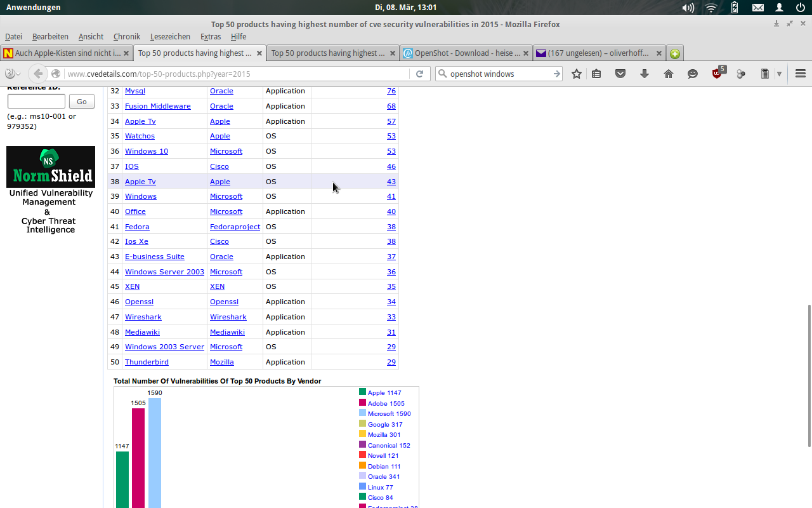The height and width of the screenshot is (508, 812).
Task: Click the Adobe 1505 magenta legend swatch
Action: (x=362, y=403)
